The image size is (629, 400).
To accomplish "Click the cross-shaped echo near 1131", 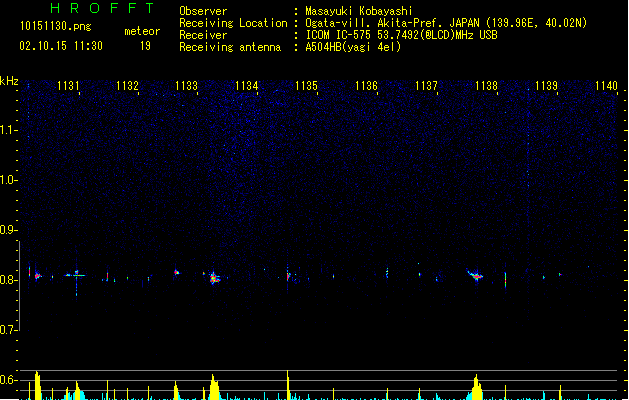I will (76, 275).
